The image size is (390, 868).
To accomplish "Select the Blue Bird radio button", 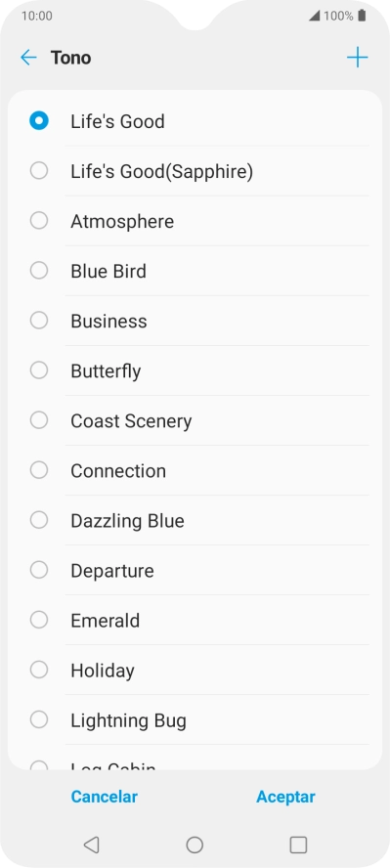I will pos(39,271).
